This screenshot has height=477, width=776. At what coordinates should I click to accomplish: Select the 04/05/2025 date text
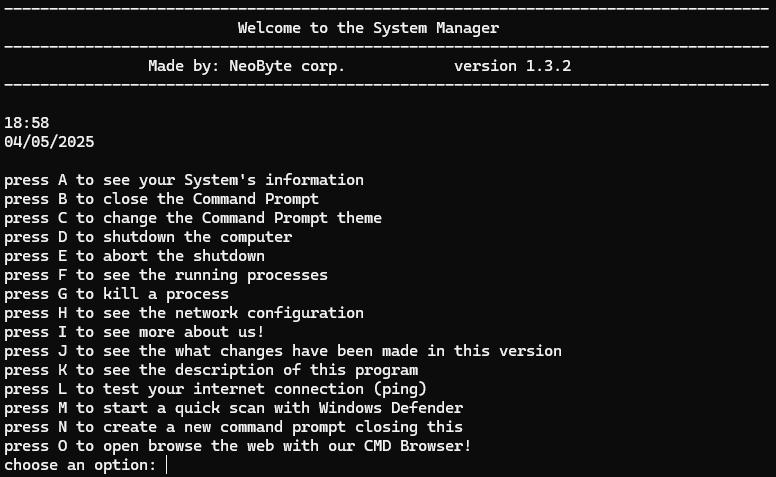(x=49, y=142)
